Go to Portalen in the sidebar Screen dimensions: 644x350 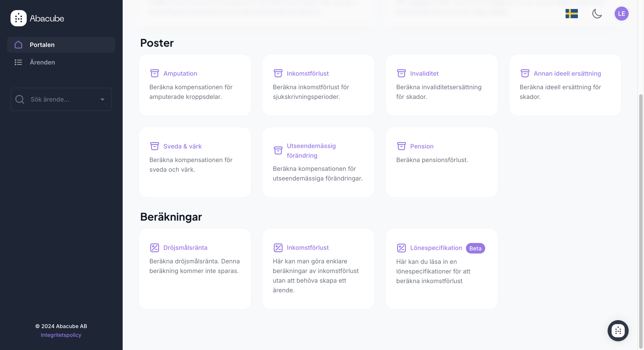click(x=42, y=45)
